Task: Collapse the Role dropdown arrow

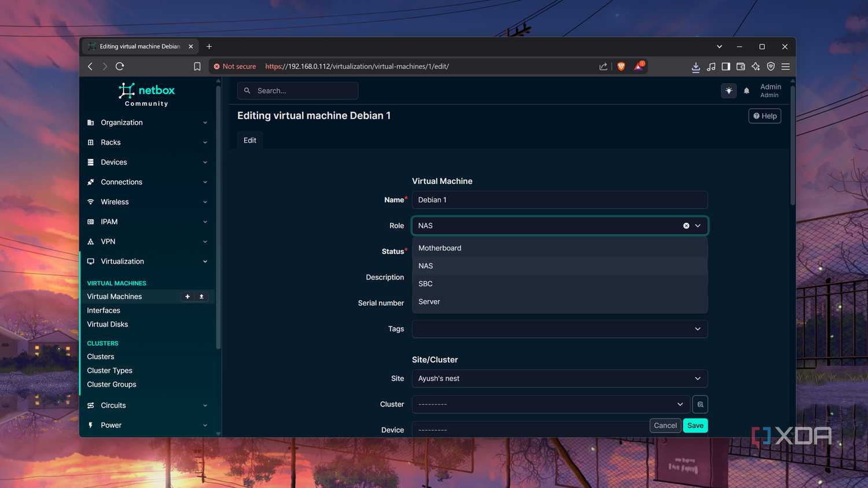Action: [x=698, y=226]
